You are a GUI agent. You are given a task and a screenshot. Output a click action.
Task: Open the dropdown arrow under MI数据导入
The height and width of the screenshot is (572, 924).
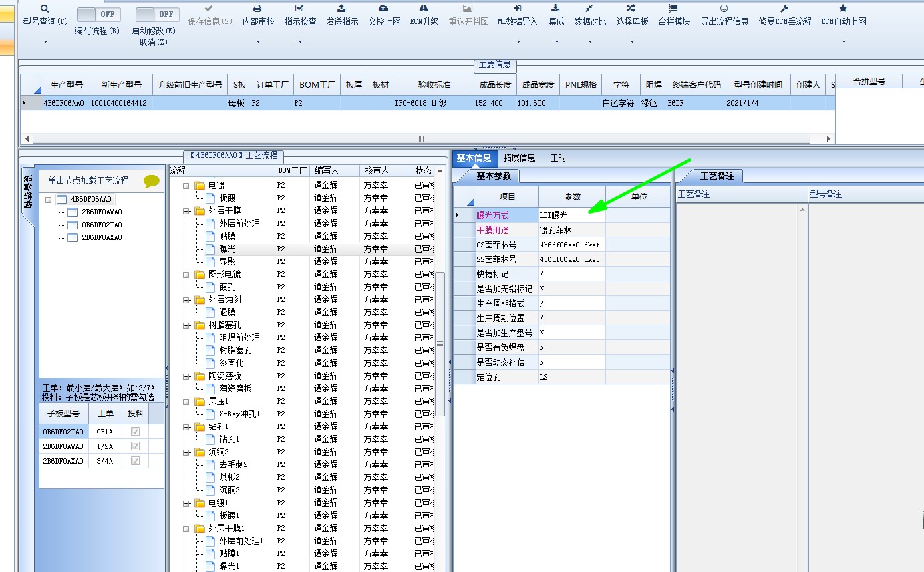pos(517,42)
